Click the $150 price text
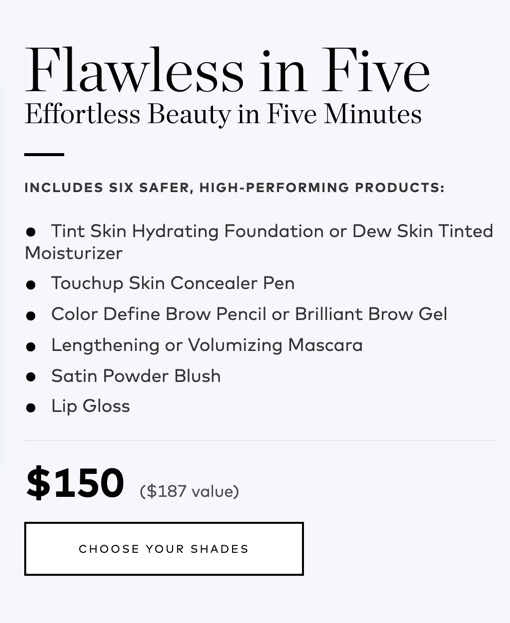The width and height of the screenshot is (510, 623). pyautogui.click(x=75, y=483)
